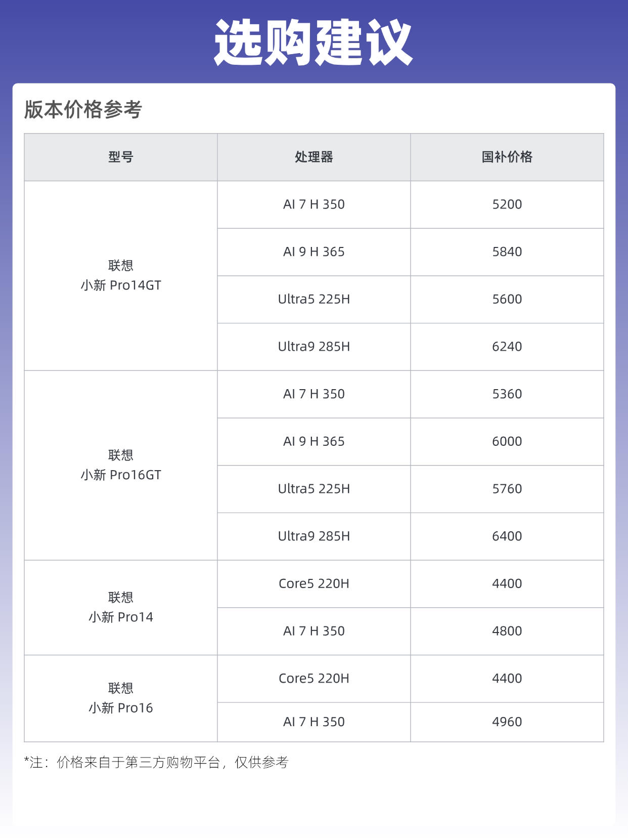Click the 5200 price cell
628x840 pixels.
coord(507,204)
